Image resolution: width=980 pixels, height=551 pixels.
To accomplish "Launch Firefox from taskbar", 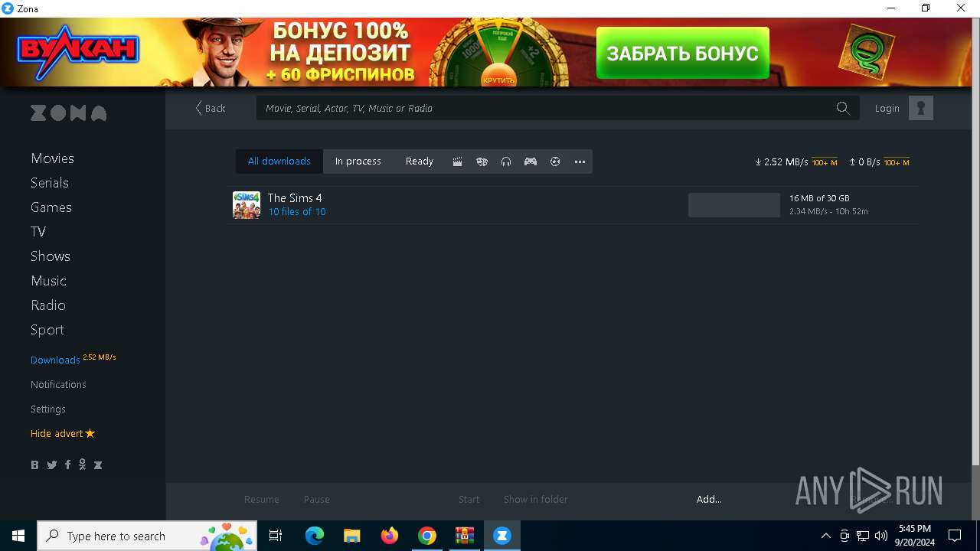I will [390, 536].
